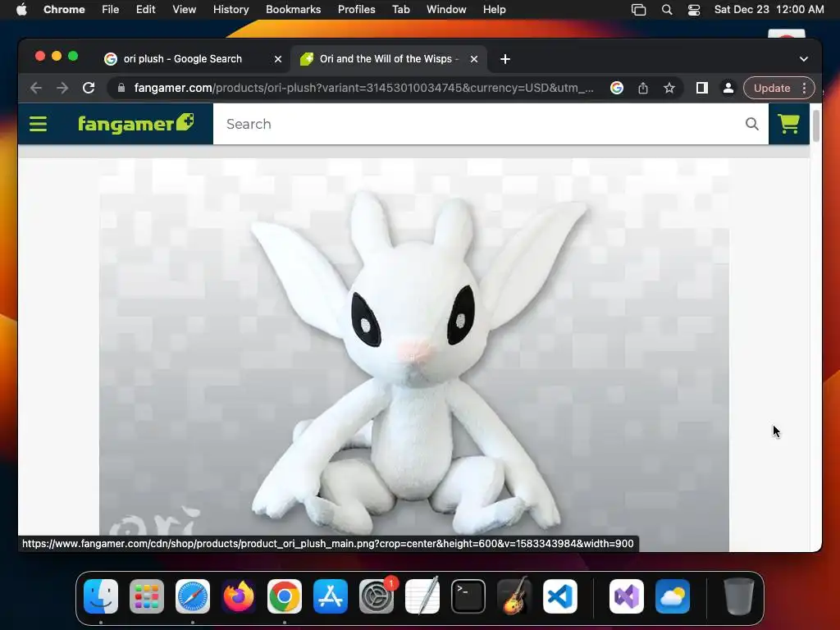Go back to the previous page
Screen dimensions: 840x630
pos(36,88)
